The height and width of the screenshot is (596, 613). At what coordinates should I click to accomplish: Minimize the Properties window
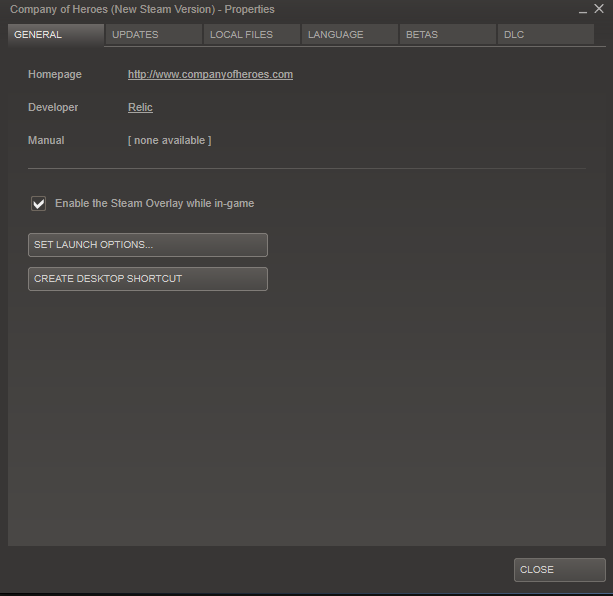pos(583,10)
